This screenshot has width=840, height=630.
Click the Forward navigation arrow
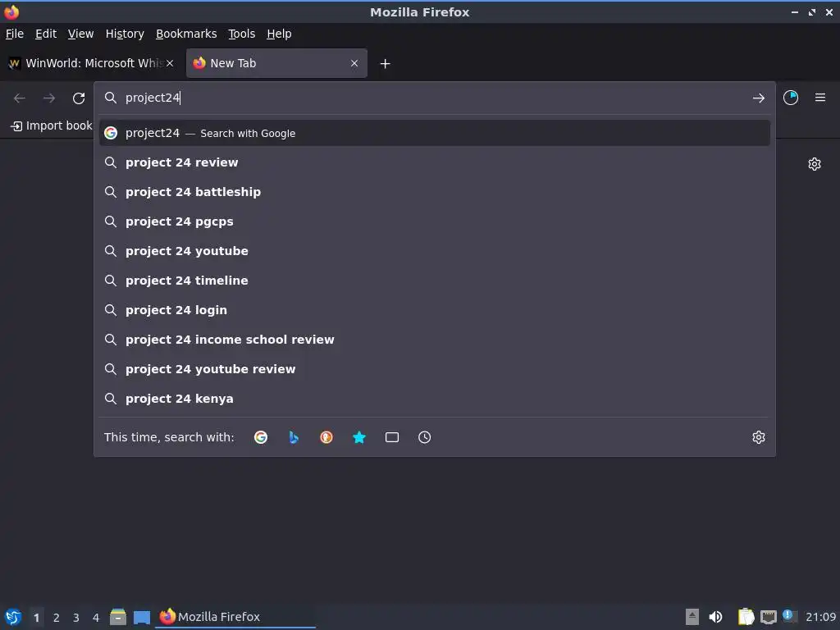point(49,98)
